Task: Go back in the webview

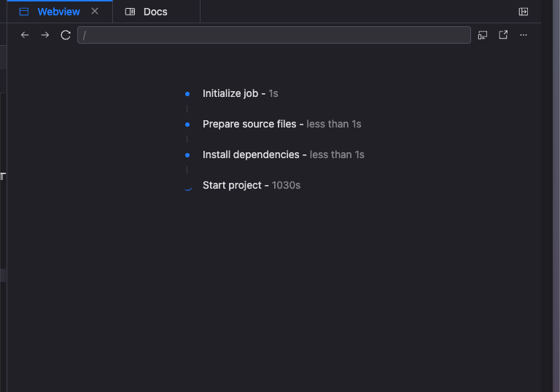Action: point(25,35)
